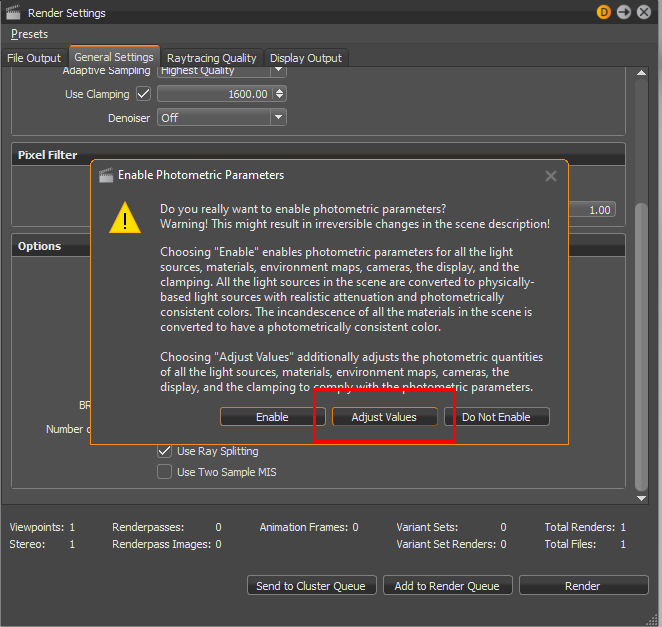Click the dialog's clapperboard title icon
The image size is (662, 627).
pyautogui.click(x=106, y=175)
